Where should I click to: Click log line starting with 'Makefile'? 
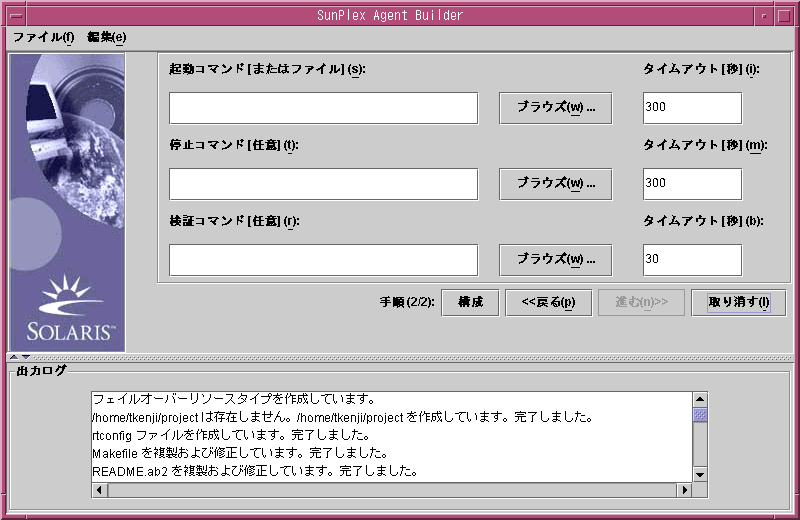coord(240,453)
